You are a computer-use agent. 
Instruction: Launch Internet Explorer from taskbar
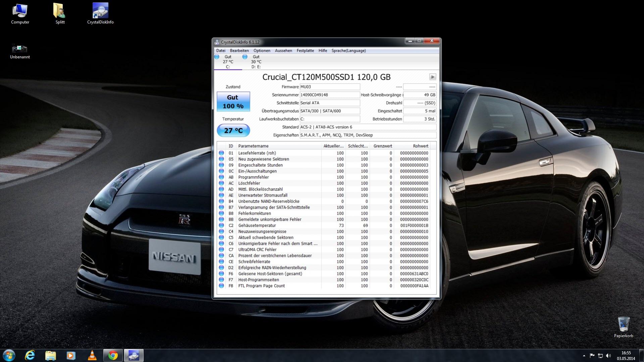point(30,355)
